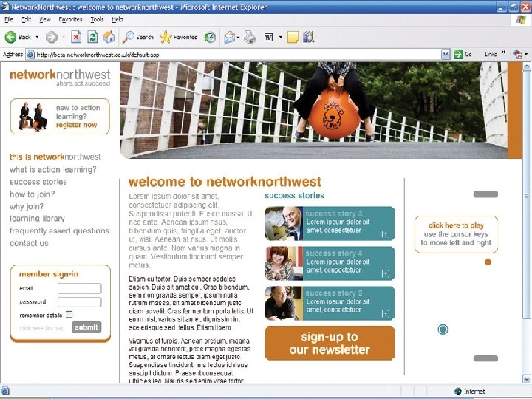Open the Edit menu
Screen dimensions: 532x399
click(26, 20)
